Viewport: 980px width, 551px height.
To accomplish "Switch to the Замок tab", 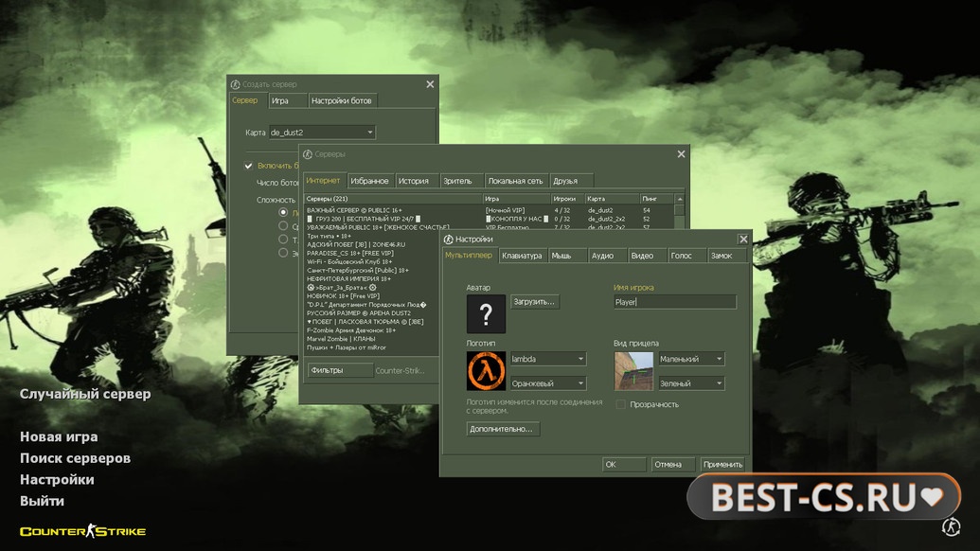I will pos(726,256).
